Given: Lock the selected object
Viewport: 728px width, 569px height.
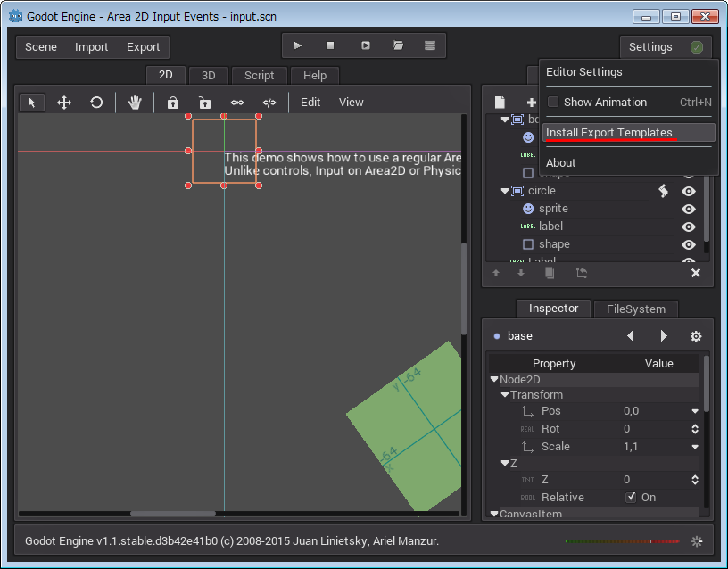Looking at the screenshot, I should tap(173, 103).
